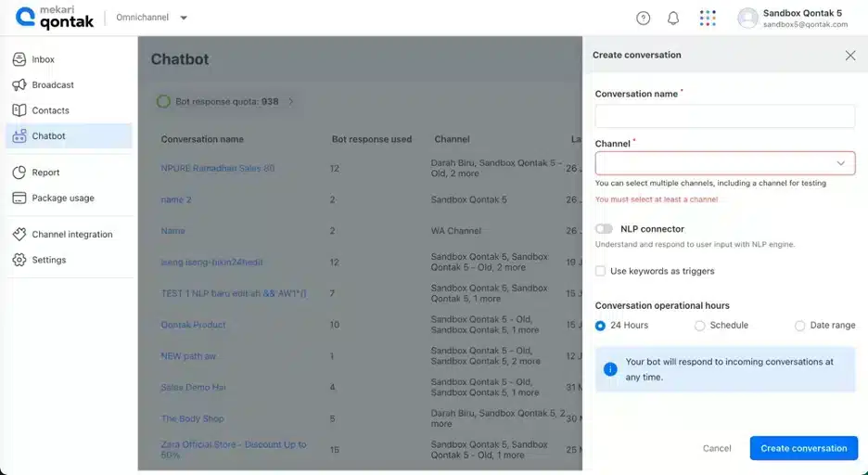Screen dimensions: 868x475
Task: Click the Conversation name input field
Action: (x=725, y=116)
